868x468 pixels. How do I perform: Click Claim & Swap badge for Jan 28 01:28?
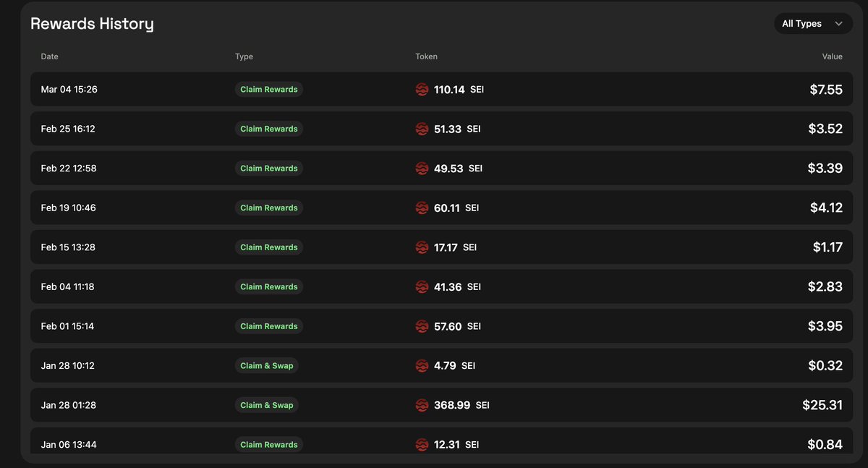[267, 405]
